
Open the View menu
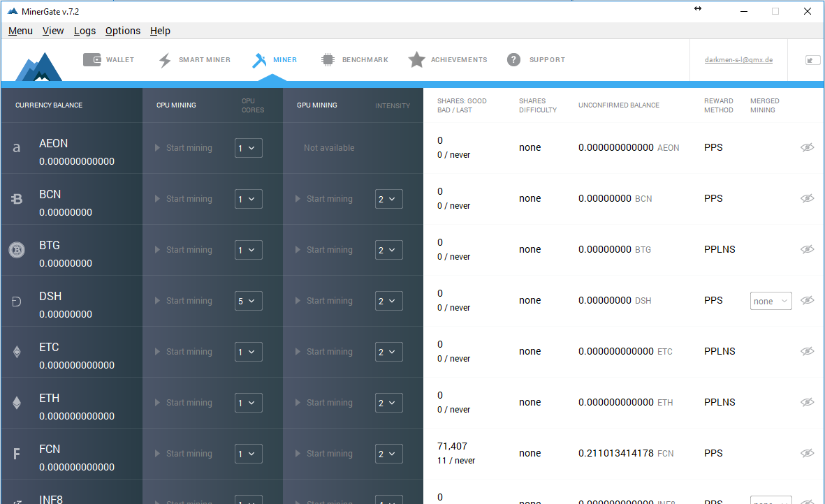pyautogui.click(x=53, y=31)
